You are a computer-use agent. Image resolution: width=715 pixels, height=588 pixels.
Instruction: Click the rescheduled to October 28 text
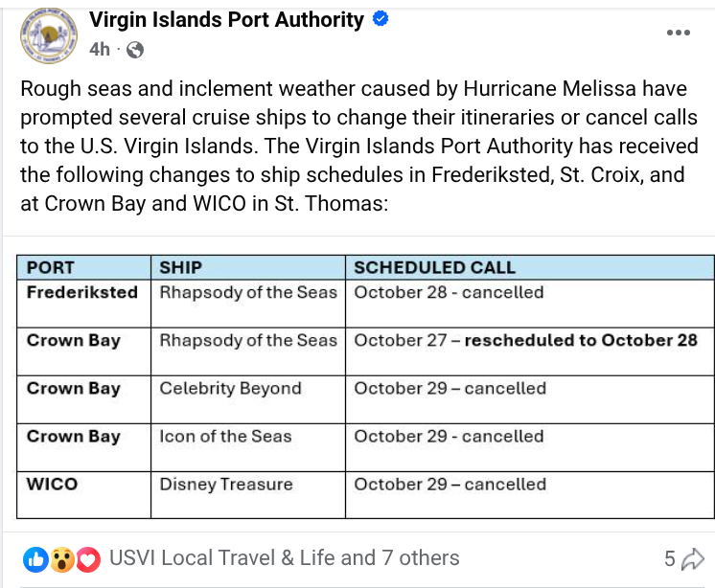pos(581,340)
